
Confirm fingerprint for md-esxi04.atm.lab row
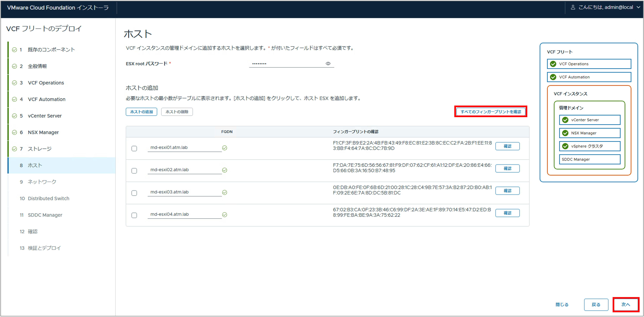[x=507, y=213]
